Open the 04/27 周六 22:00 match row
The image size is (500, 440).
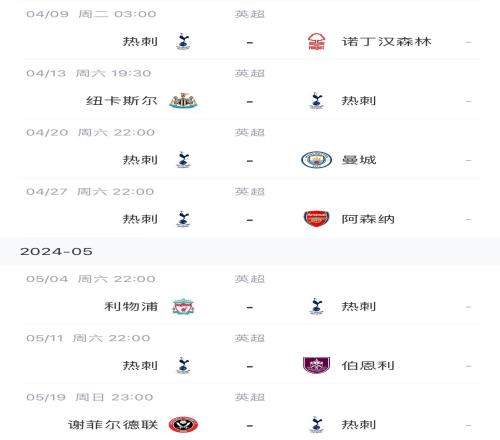tap(250, 208)
